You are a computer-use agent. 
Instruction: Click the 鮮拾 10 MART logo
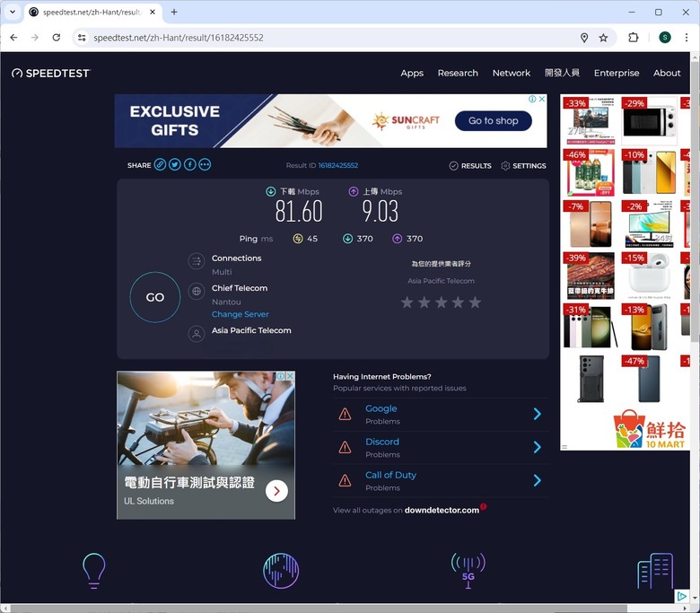pos(650,430)
